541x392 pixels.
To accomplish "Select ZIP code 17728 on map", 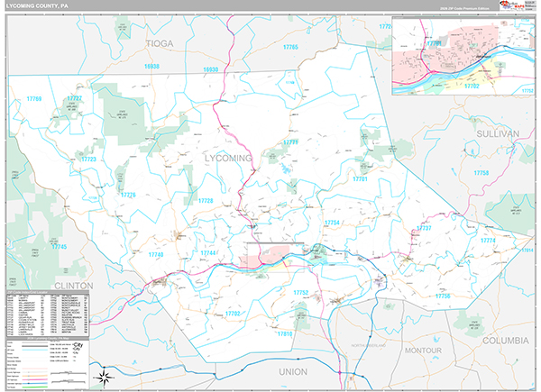I will (206, 201).
